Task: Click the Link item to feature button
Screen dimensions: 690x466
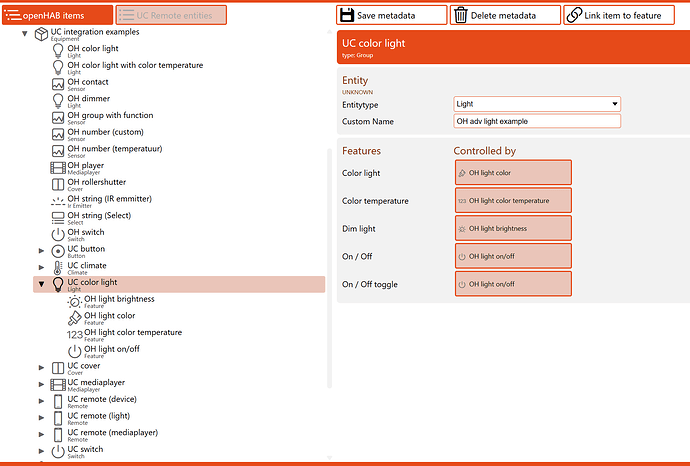Action: [x=619, y=15]
